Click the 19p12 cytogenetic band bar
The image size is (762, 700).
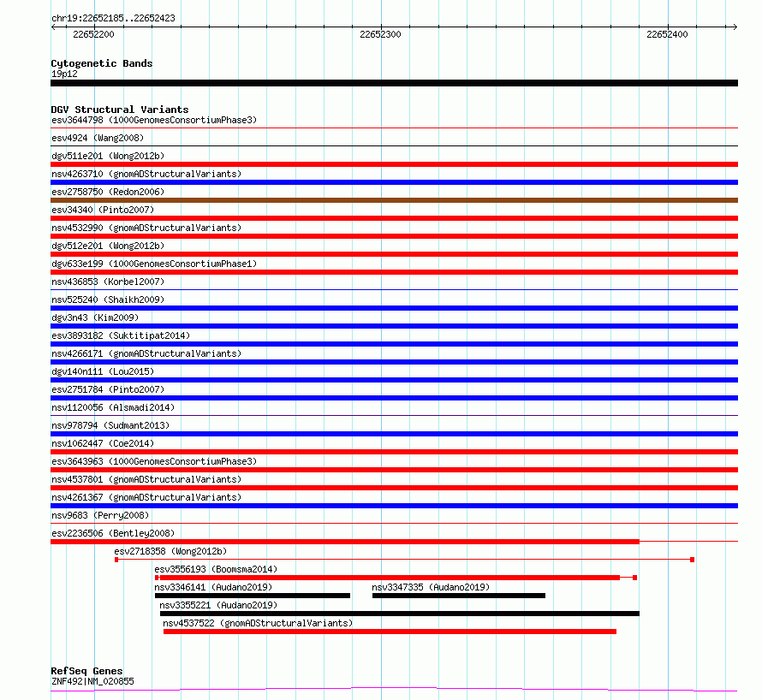coord(394,83)
